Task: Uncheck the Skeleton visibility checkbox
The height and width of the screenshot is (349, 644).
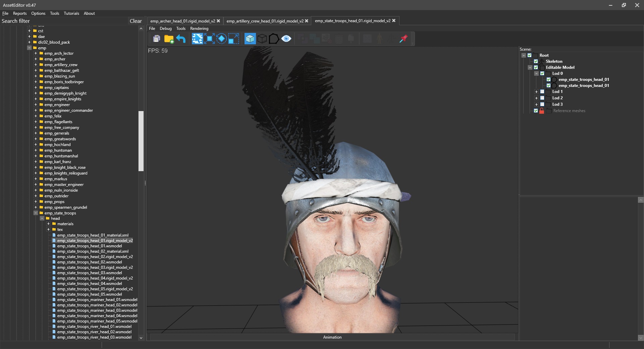Action: [536, 61]
